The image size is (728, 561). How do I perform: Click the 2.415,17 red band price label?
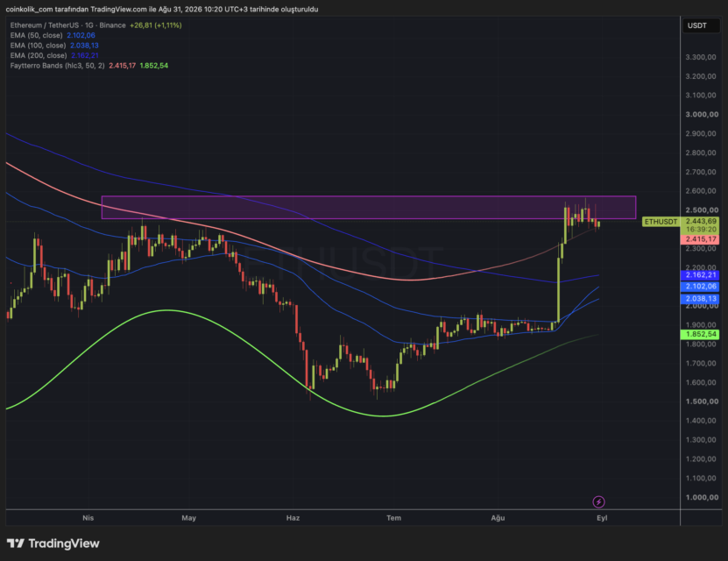701,239
